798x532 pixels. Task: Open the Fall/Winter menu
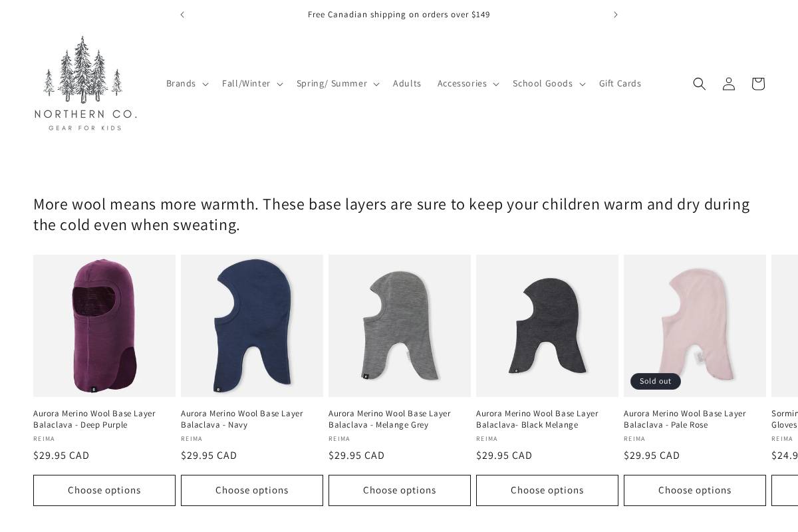252,83
